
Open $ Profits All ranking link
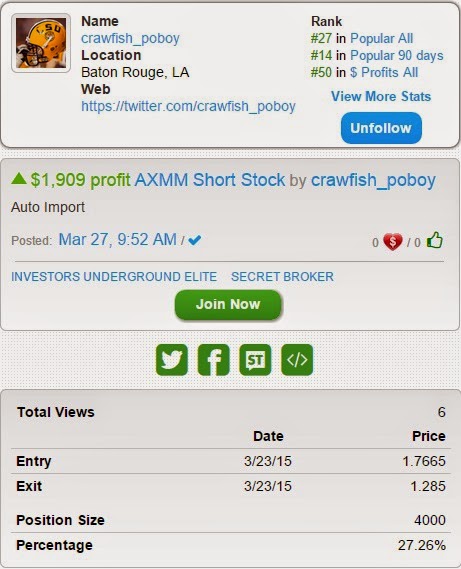[x=384, y=72]
